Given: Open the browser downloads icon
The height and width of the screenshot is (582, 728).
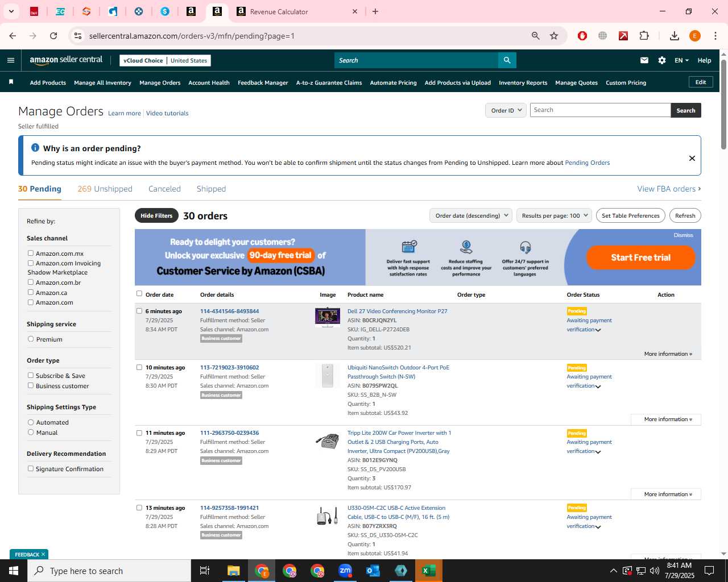Looking at the screenshot, I should 675,36.
